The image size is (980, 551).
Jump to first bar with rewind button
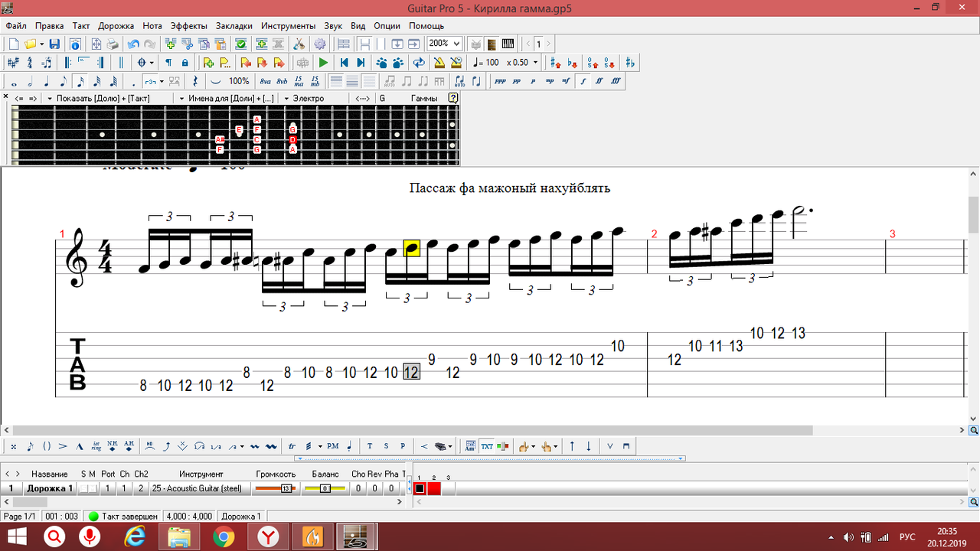[x=344, y=62]
